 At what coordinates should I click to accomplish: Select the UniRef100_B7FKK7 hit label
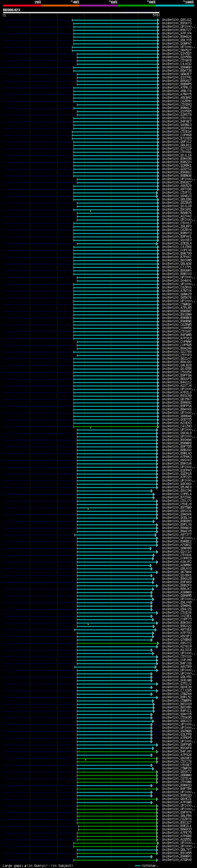[x=177, y=257]
